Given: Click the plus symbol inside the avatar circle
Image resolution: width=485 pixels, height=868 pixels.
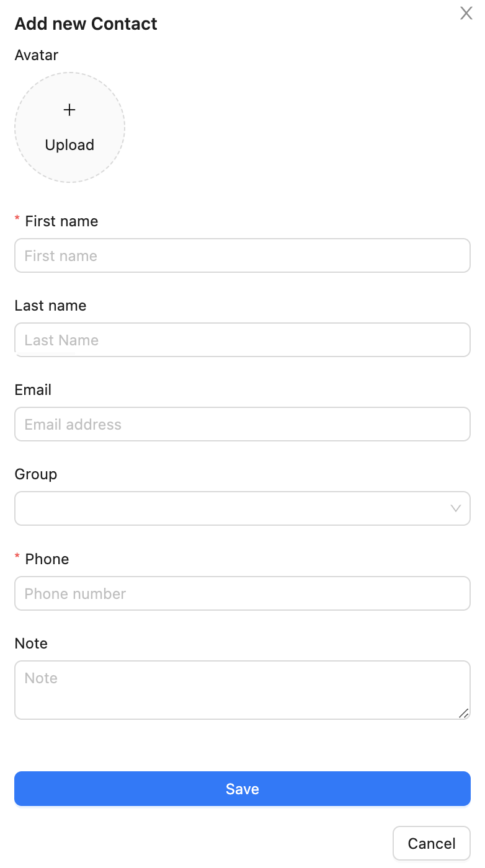Looking at the screenshot, I should tap(69, 110).
